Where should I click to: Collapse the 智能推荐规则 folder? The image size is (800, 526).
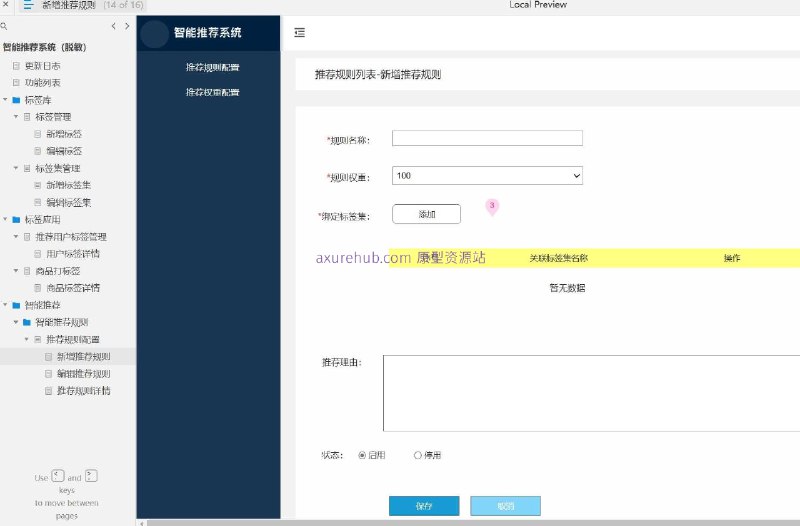(x=16, y=322)
